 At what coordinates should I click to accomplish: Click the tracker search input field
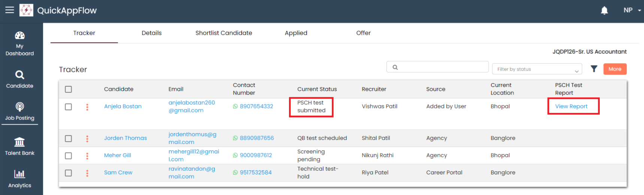tap(437, 67)
